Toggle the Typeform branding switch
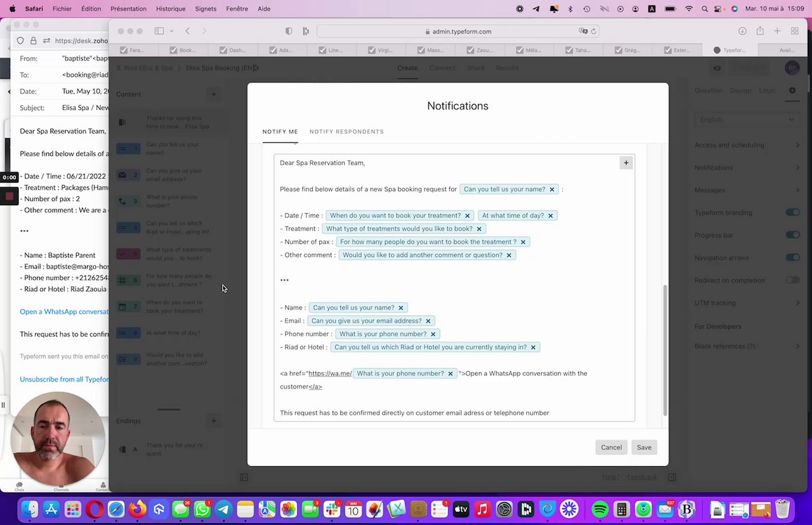Image resolution: width=812 pixels, height=525 pixels. (x=792, y=213)
